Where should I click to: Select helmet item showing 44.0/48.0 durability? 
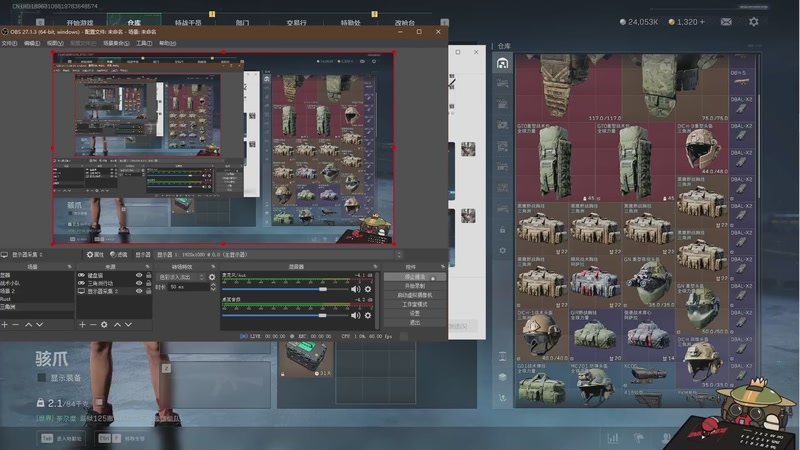[702, 149]
